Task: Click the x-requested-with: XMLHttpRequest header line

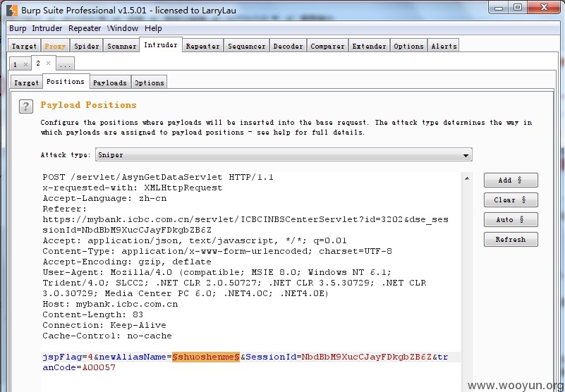Action: pos(132,188)
